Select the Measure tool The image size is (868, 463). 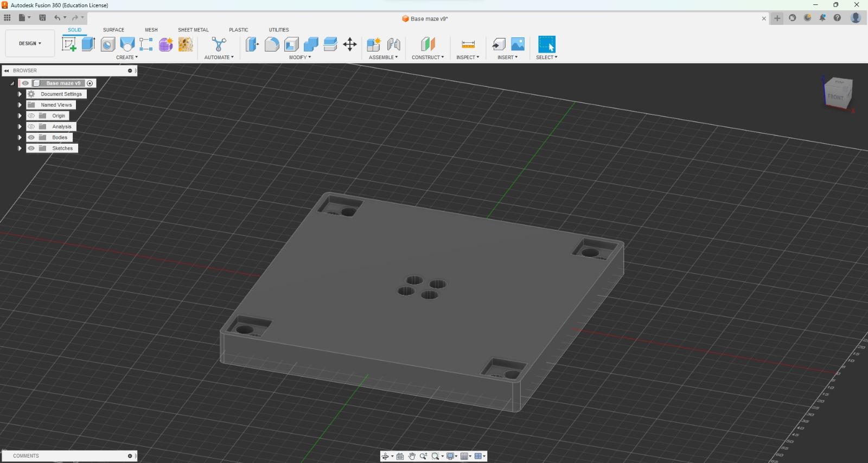(x=468, y=44)
